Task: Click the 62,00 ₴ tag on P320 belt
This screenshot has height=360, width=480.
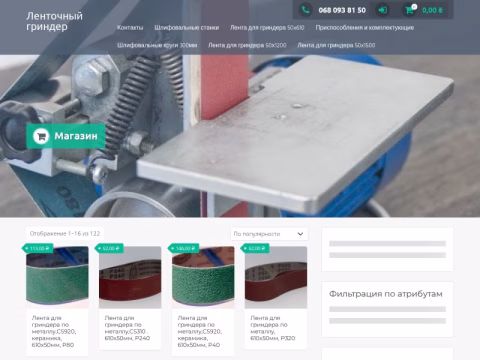Action: (255, 248)
